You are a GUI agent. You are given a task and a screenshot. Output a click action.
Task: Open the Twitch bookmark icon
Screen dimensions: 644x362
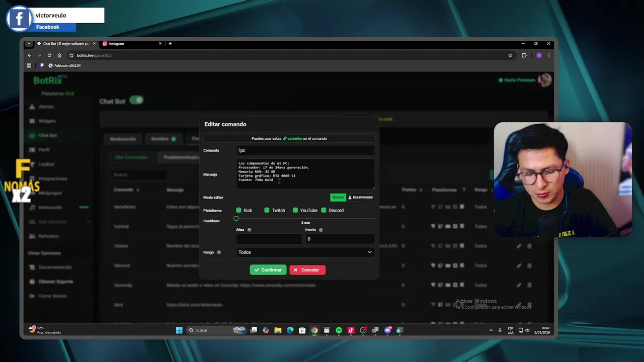[42, 65]
